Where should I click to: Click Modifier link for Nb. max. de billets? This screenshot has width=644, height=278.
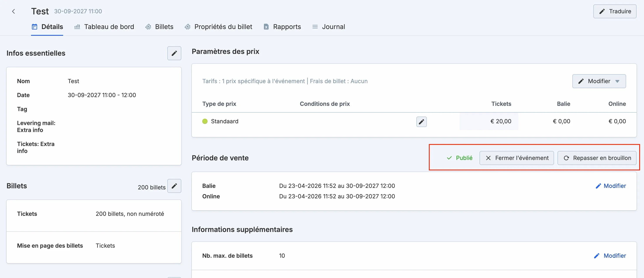610,256
